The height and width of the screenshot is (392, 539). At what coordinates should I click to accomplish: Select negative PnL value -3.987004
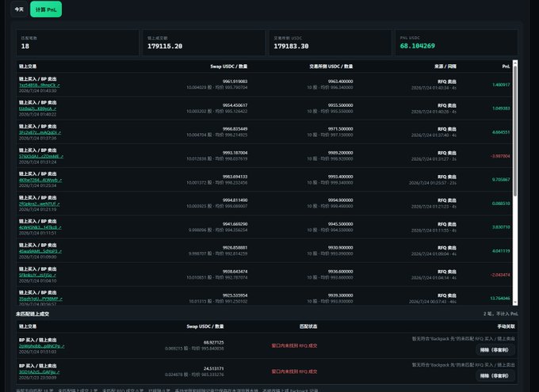coord(500,156)
